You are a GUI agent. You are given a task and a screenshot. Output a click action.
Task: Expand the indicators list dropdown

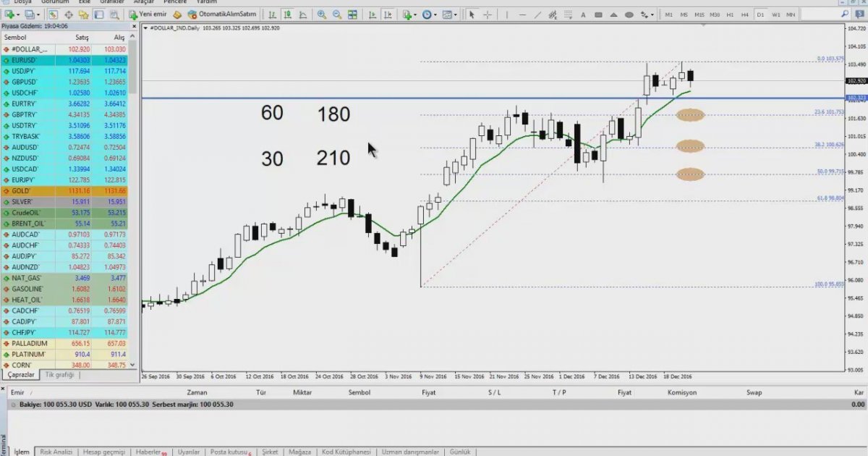click(415, 14)
